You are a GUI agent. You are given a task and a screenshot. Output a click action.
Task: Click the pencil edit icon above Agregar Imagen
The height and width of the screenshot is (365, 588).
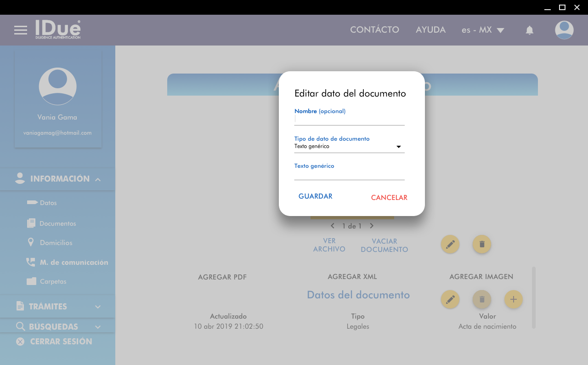tap(450, 244)
